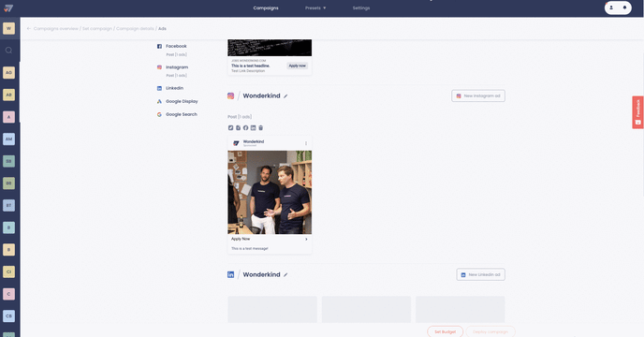Viewport: 644px width, 337px height.
Task: Open the red Feedback side tab
Action: [637, 112]
